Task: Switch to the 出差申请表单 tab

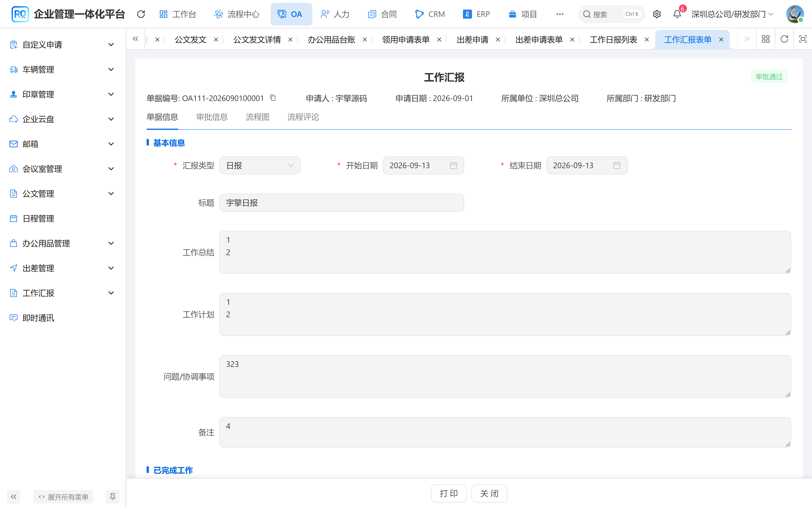Action: 539,40
